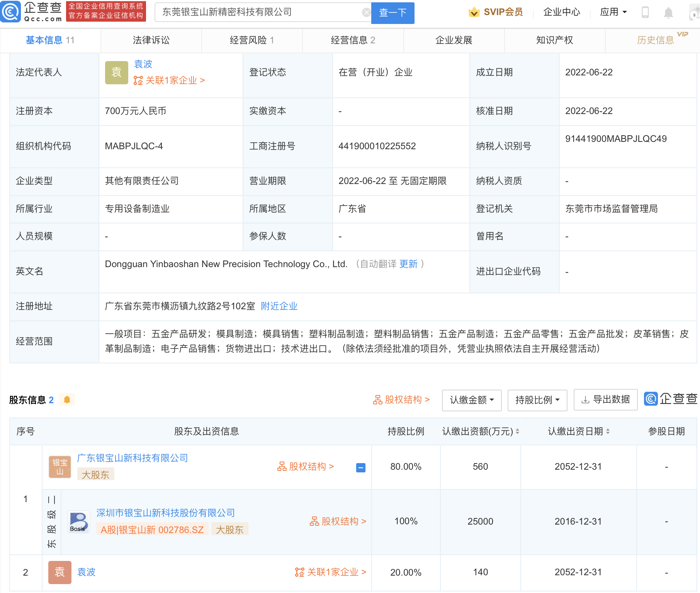Open 股权结构 link in shareholder header

[x=401, y=400]
